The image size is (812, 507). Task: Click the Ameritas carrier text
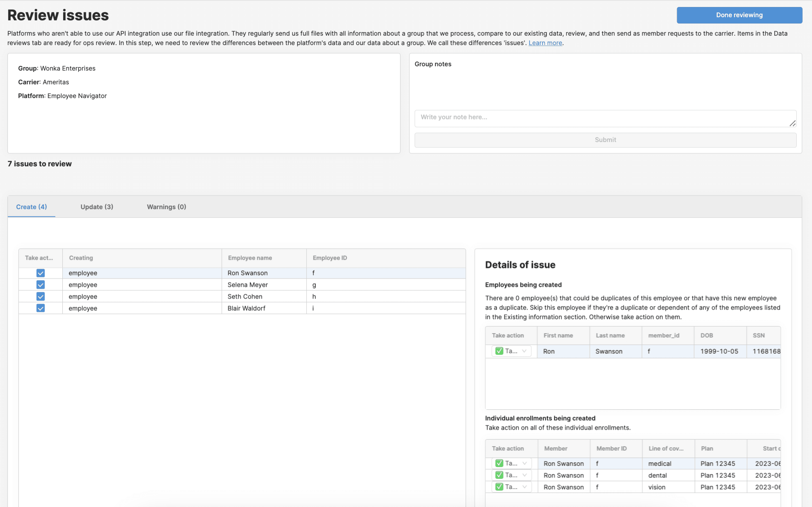(x=56, y=82)
